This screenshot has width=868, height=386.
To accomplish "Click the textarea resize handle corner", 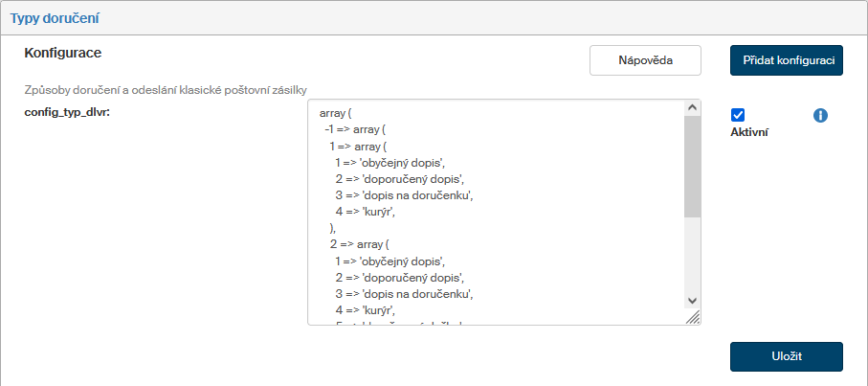I will tap(693, 317).
